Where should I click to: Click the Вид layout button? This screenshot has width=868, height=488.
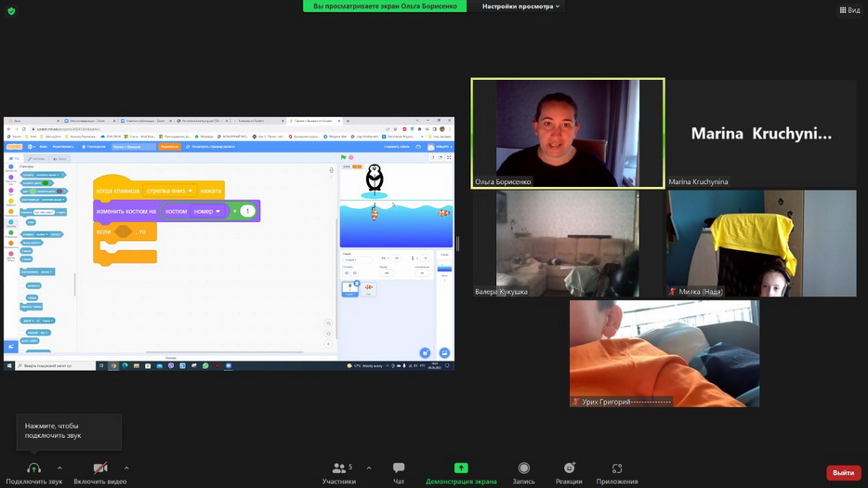click(x=849, y=10)
